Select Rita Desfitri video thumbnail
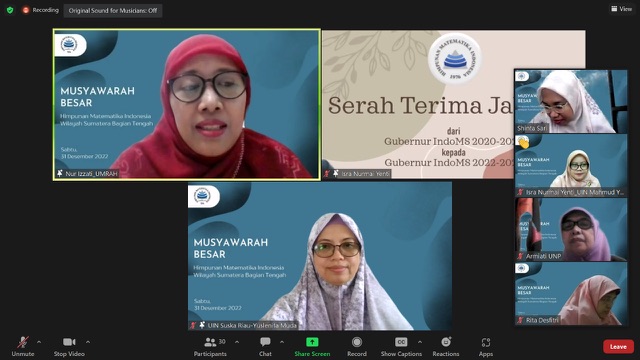 coord(571,293)
